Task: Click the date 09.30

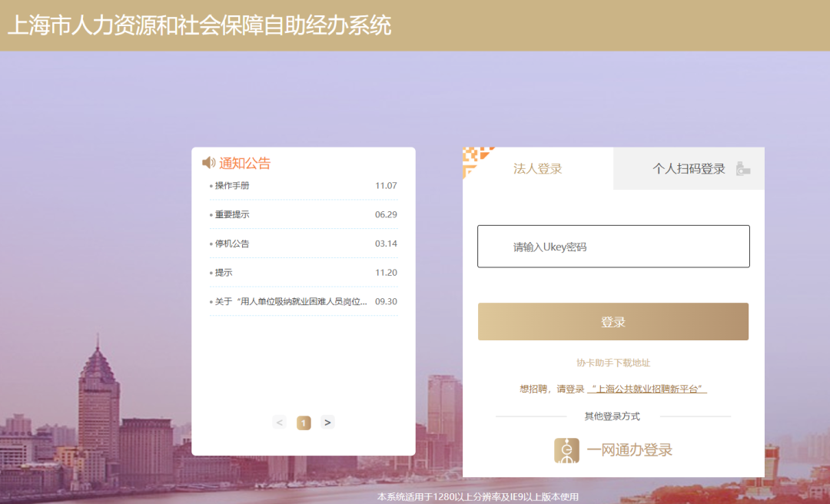Action: click(x=386, y=302)
